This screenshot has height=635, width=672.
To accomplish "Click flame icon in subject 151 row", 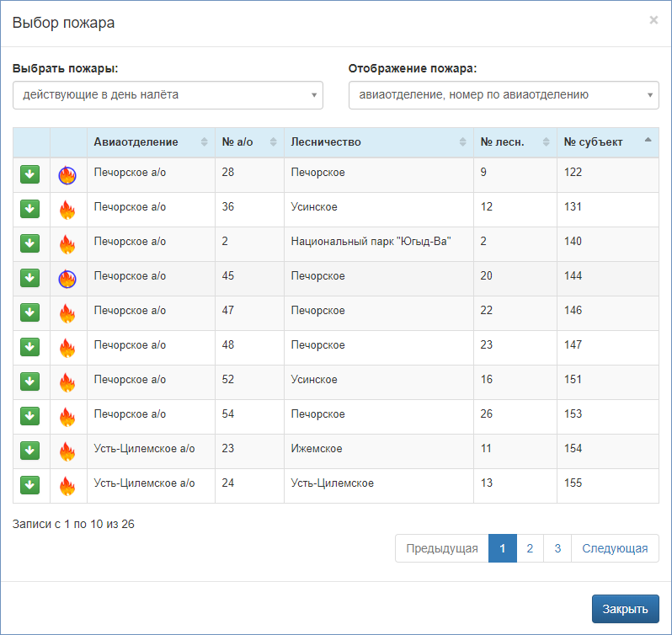I will coord(67,382).
